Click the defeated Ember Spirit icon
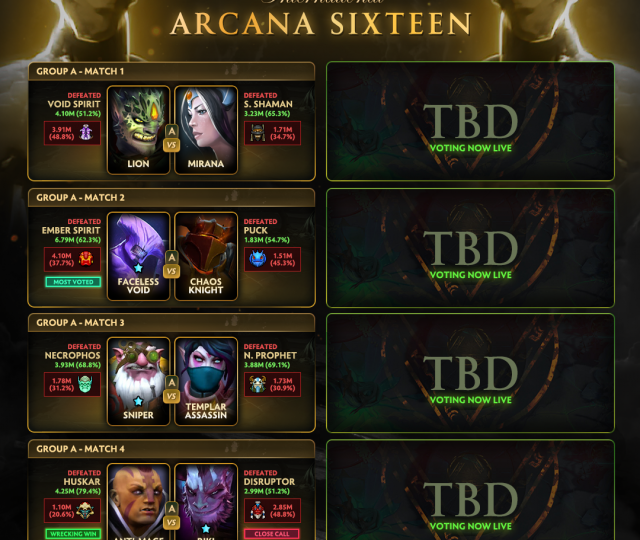 coord(86,259)
